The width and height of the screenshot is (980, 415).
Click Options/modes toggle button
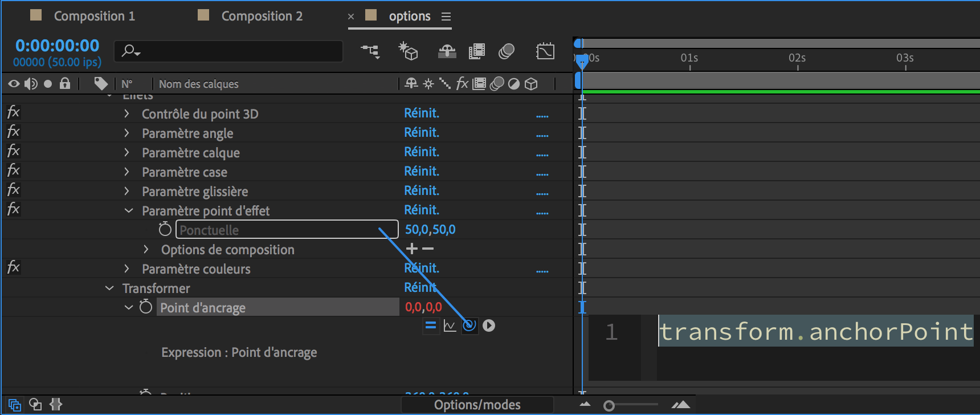[477, 405]
